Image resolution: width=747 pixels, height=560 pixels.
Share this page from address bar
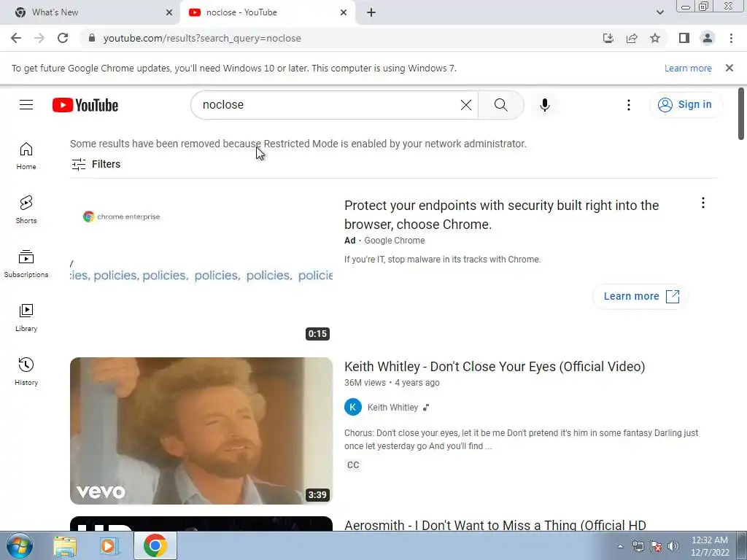click(632, 38)
